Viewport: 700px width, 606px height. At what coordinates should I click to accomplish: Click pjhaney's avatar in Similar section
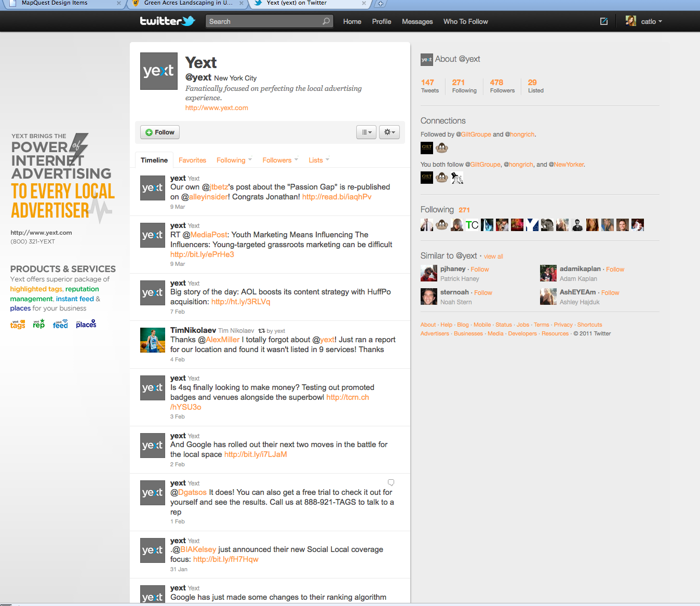429,273
